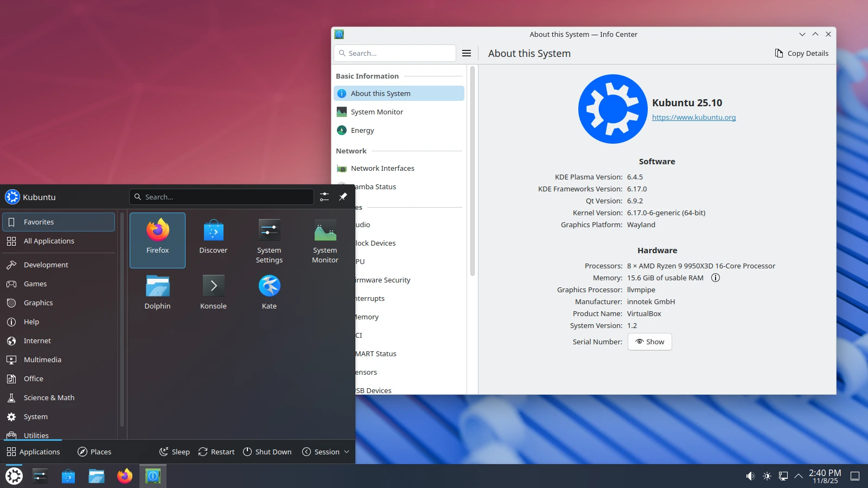
Task: Click the memory info icon beside RAM
Action: pos(716,278)
